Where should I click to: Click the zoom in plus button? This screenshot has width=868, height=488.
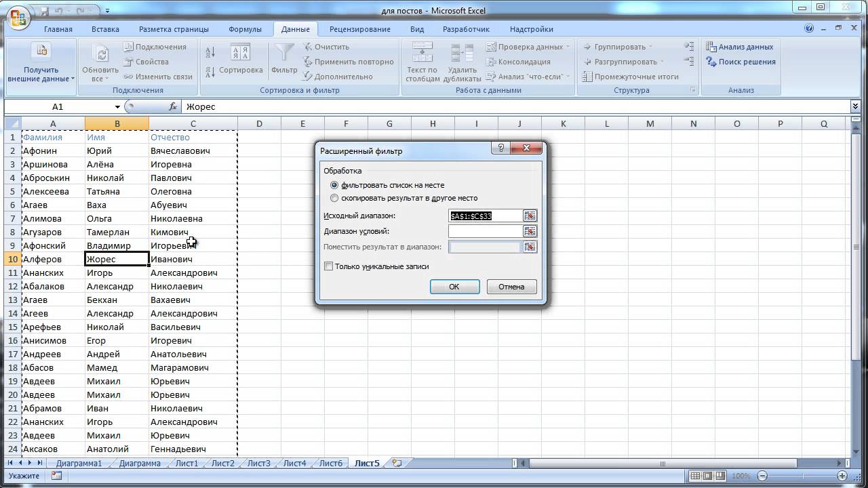842,476
